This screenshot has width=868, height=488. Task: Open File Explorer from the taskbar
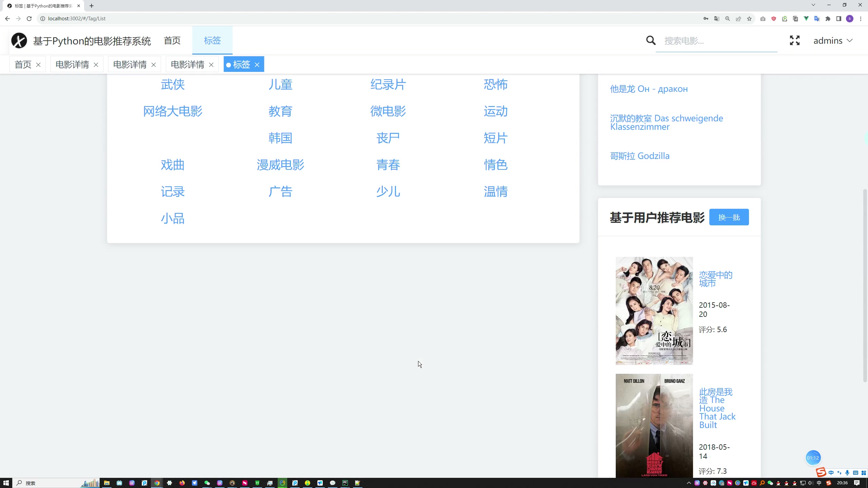pyautogui.click(x=107, y=483)
